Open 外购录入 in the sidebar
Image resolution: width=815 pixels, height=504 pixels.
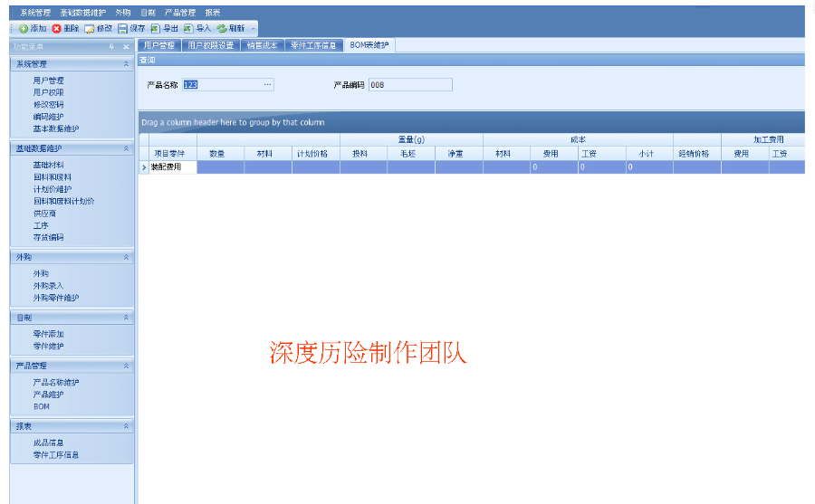tap(48, 286)
